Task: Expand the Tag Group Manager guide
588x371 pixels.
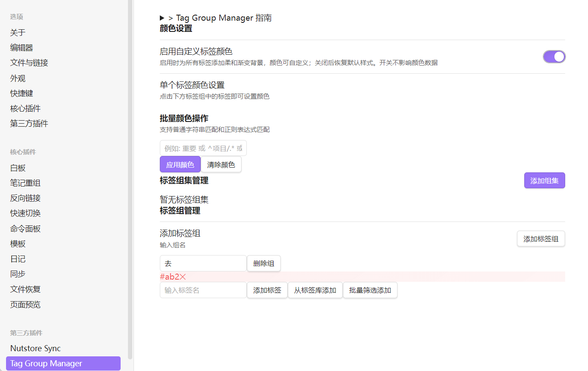Action: [x=162, y=18]
